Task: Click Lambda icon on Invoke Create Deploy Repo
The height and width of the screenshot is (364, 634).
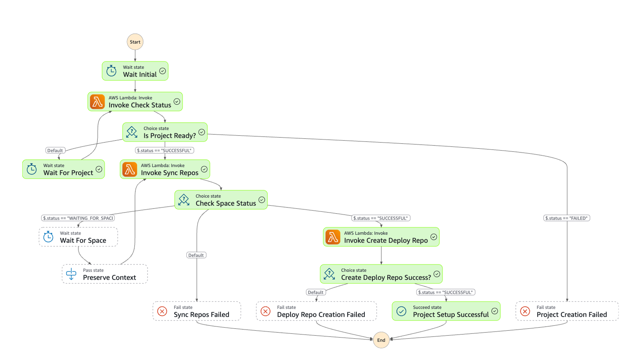Action: [x=333, y=237]
